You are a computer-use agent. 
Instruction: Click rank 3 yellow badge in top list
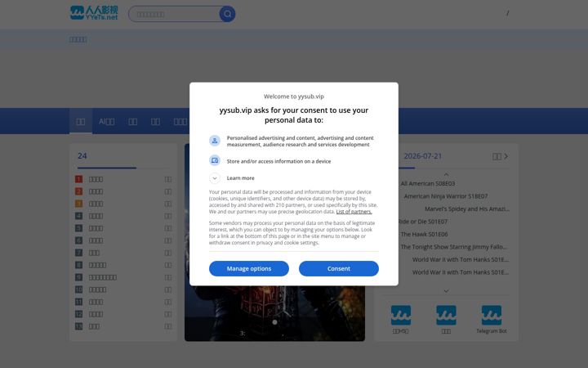tap(78, 204)
